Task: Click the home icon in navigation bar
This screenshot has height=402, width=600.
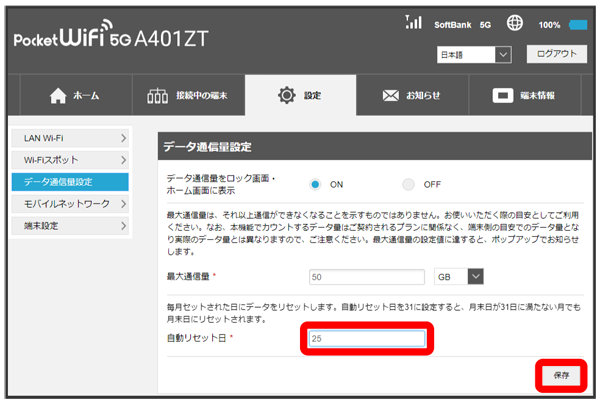Action: click(58, 96)
